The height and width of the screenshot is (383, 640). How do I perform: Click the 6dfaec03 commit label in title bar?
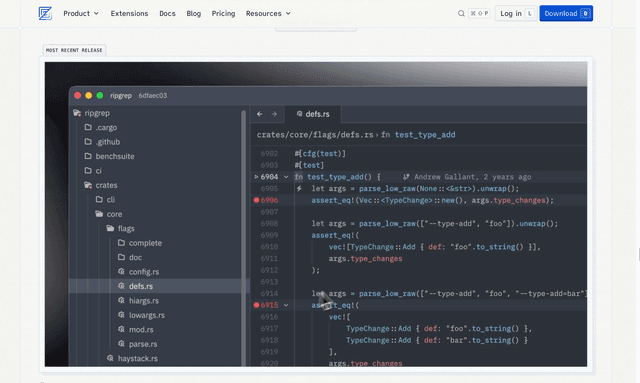point(153,96)
